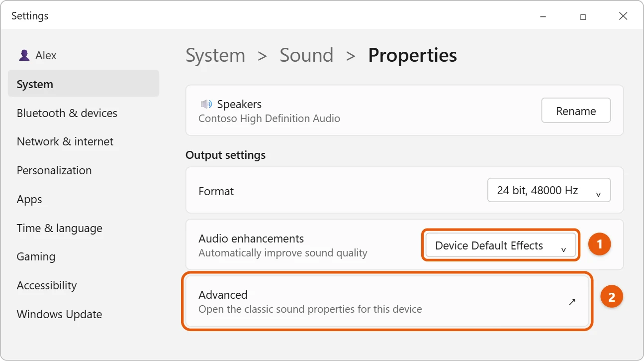Open Time & language settings
The height and width of the screenshot is (361, 644).
59,228
